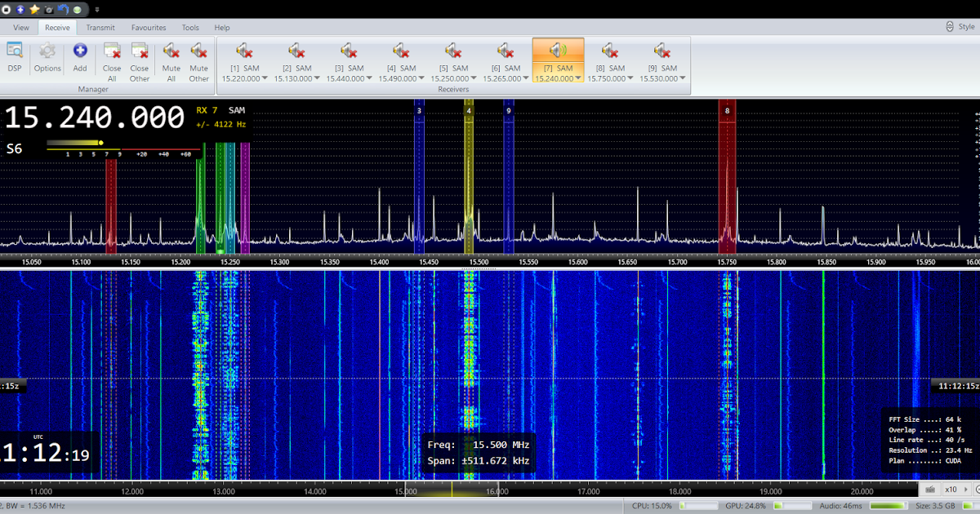Click the Mute Other speaker icon
The image size is (980, 514).
pos(198,51)
